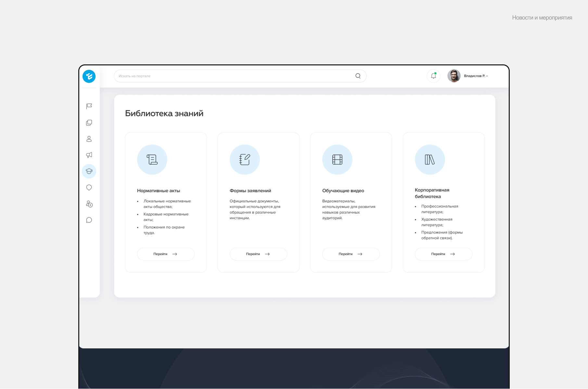The height and width of the screenshot is (389, 588).
Task: Click the portal logo in sidebar
Action: (x=89, y=76)
